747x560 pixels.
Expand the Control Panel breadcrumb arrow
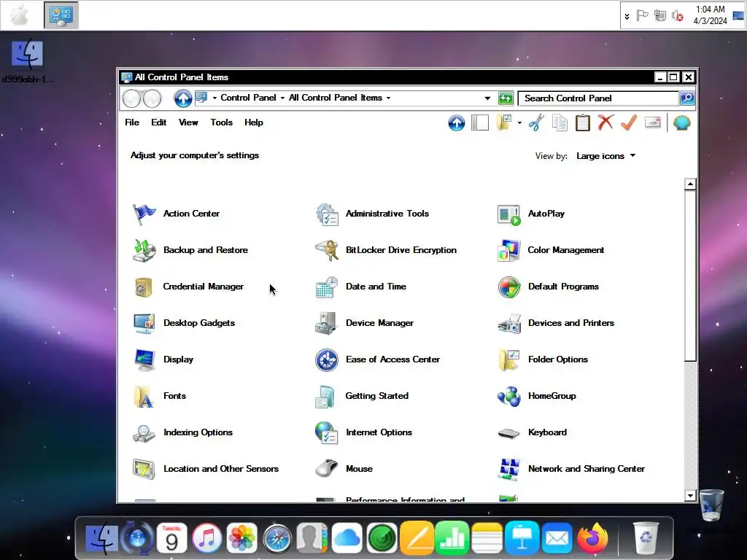(282, 98)
